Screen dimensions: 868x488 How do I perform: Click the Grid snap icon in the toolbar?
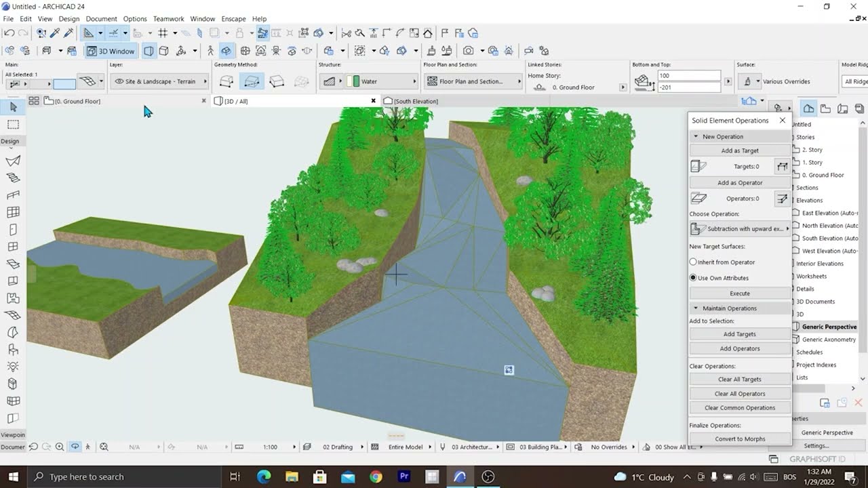tap(163, 33)
